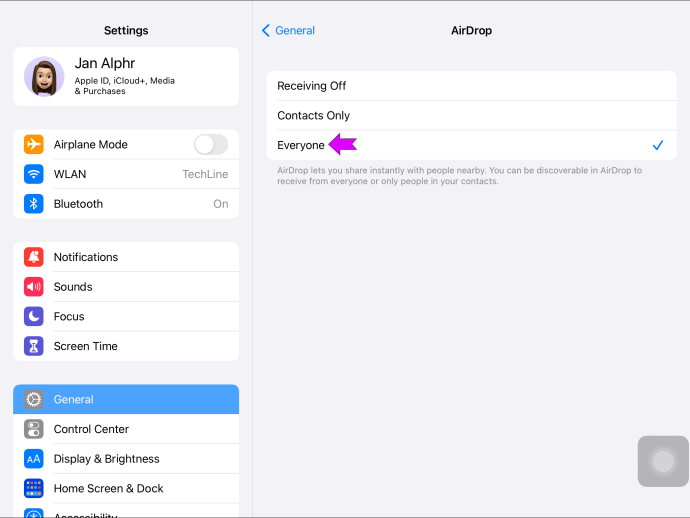Tap the Focus moon icon
Viewport: 690px width, 518px height.
point(34,316)
